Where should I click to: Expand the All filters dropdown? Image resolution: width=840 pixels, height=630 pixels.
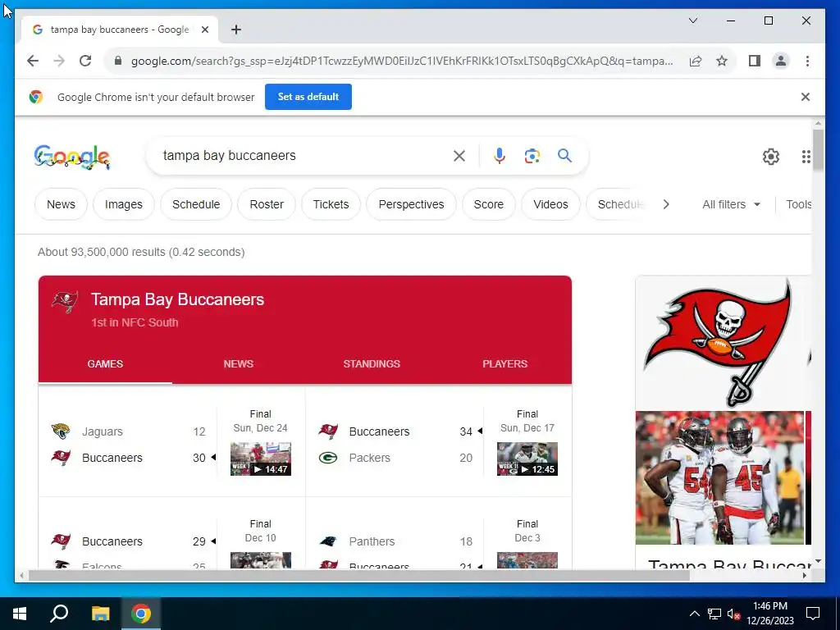pyautogui.click(x=731, y=204)
